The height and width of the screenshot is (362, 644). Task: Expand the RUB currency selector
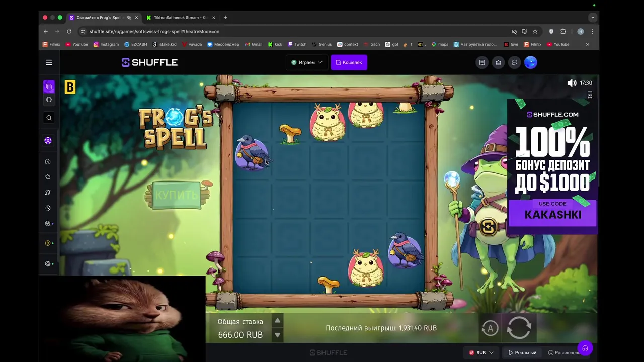click(x=481, y=353)
